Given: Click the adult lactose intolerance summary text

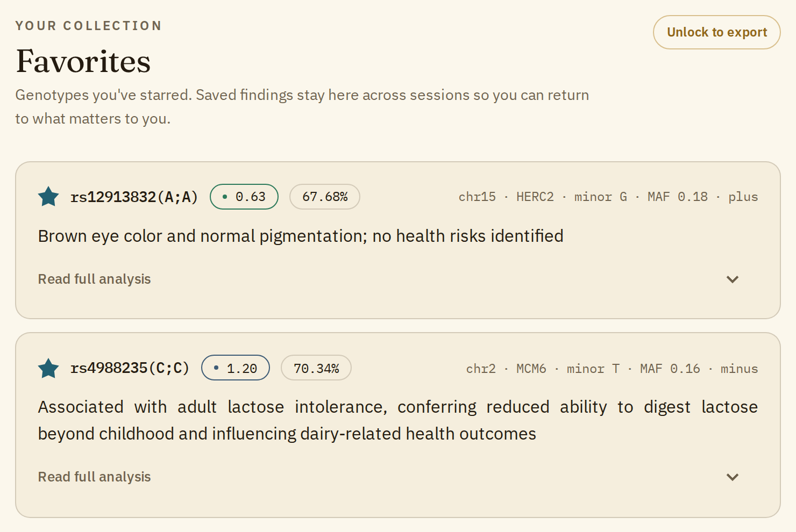Looking at the screenshot, I should point(398,420).
